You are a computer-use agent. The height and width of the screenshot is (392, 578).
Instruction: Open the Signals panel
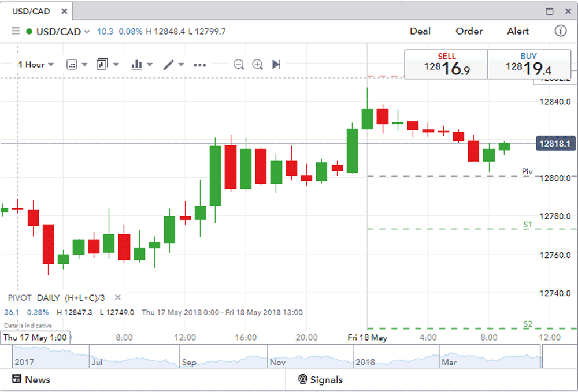point(320,380)
